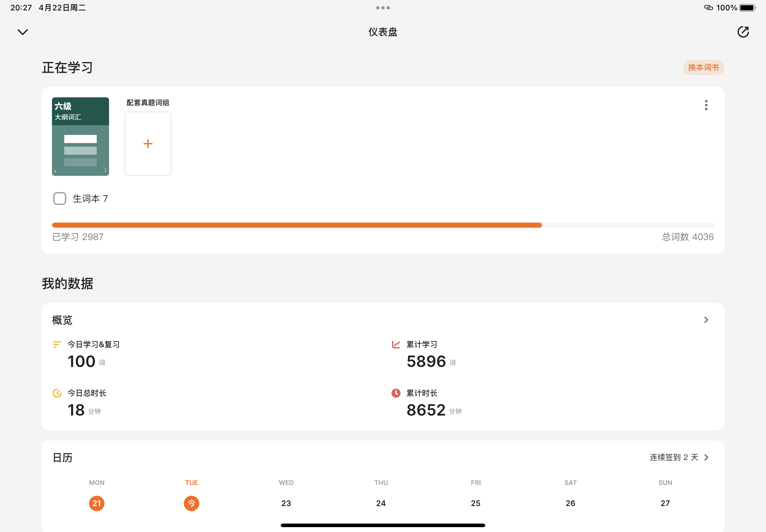Click the orange learning progress bar

tap(297, 225)
